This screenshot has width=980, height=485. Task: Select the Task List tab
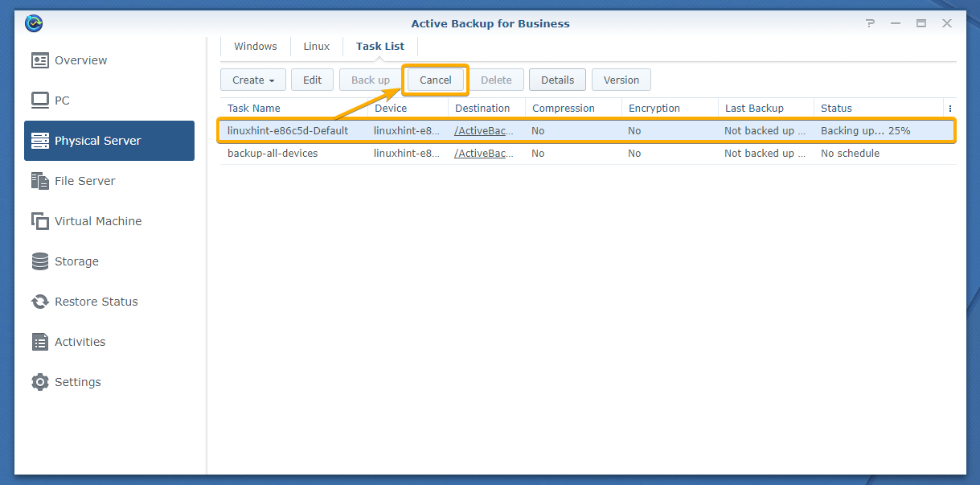380,47
